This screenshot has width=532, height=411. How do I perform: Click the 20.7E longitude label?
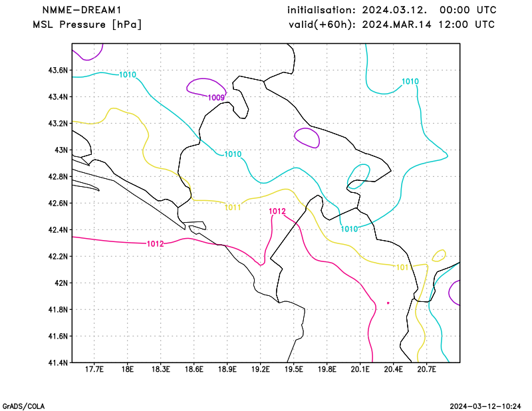[427, 369]
